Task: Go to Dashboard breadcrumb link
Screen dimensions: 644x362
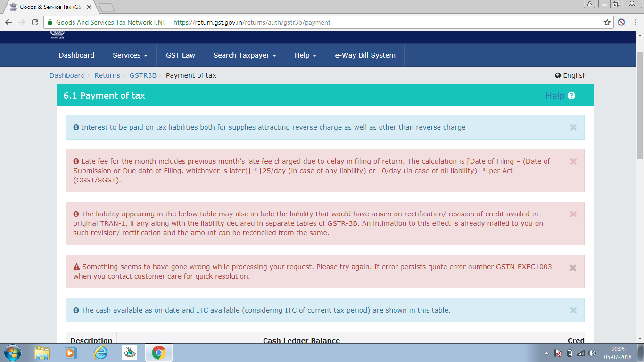Action: (x=67, y=75)
